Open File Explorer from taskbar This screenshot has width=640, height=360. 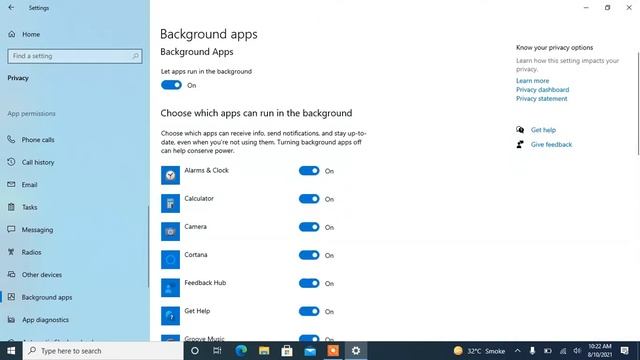pos(264,351)
